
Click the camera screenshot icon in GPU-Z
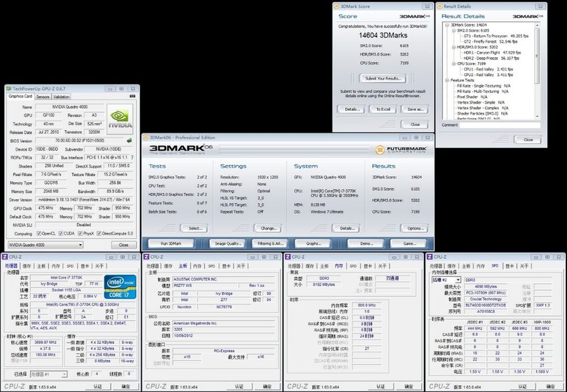pyautogui.click(x=132, y=96)
